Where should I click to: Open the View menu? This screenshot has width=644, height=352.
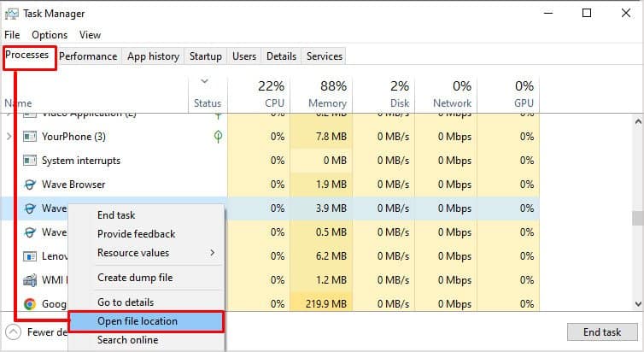pyautogui.click(x=90, y=35)
